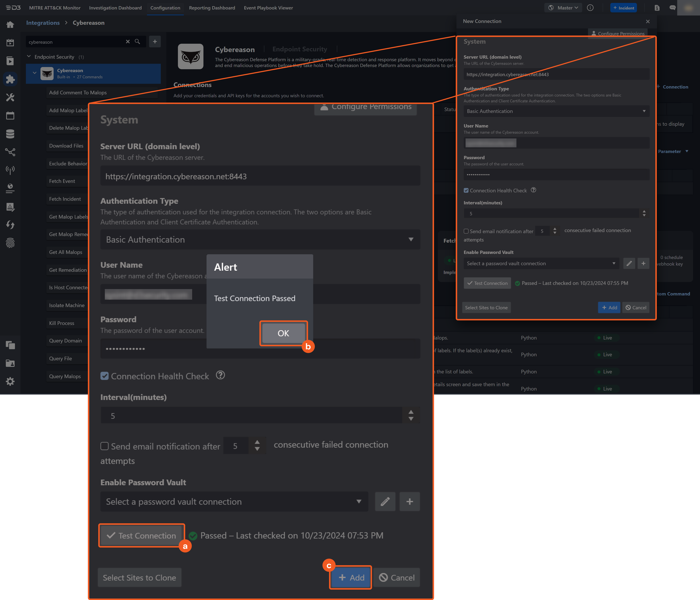Click the search magnifier in integration search box
Viewport: 700px width, 600px height.
point(137,42)
